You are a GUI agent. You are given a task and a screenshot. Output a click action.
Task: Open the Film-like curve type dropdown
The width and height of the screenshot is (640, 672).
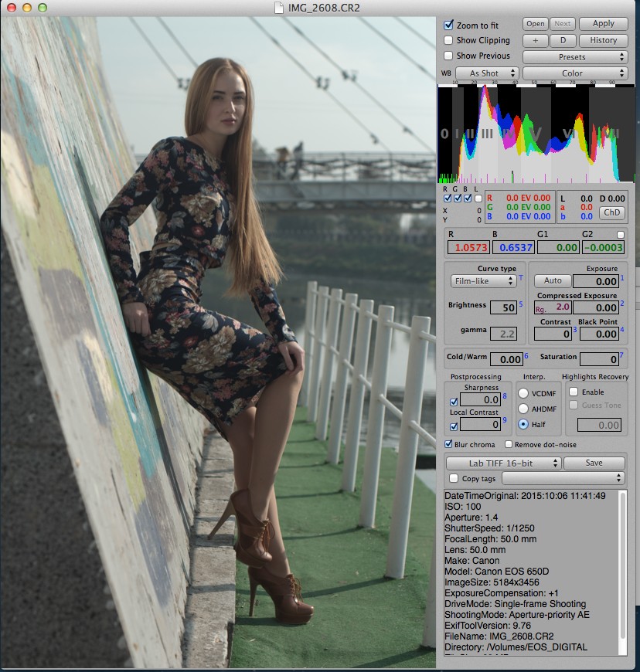point(482,281)
